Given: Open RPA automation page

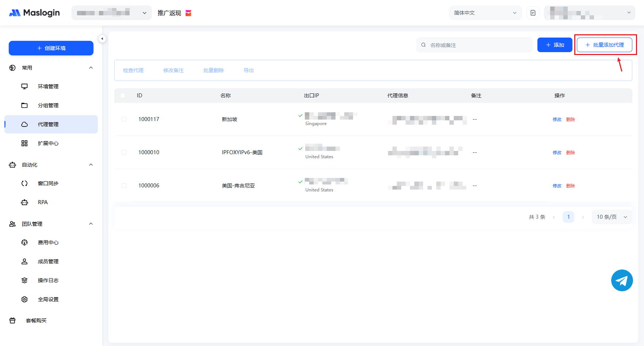Looking at the screenshot, I should [43, 202].
